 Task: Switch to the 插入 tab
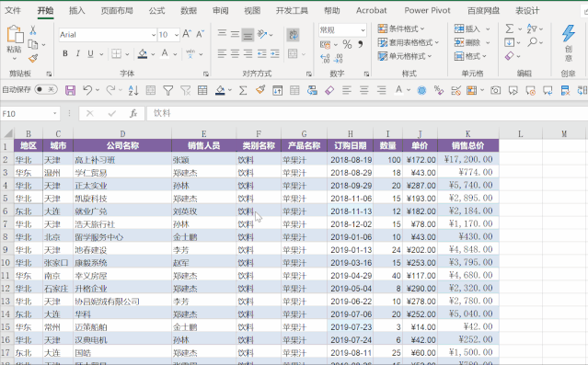tap(77, 10)
